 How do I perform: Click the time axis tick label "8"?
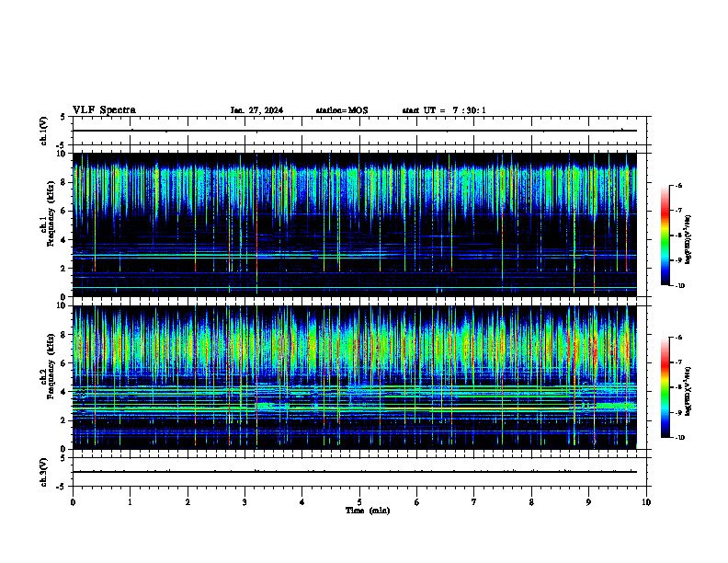point(531,502)
